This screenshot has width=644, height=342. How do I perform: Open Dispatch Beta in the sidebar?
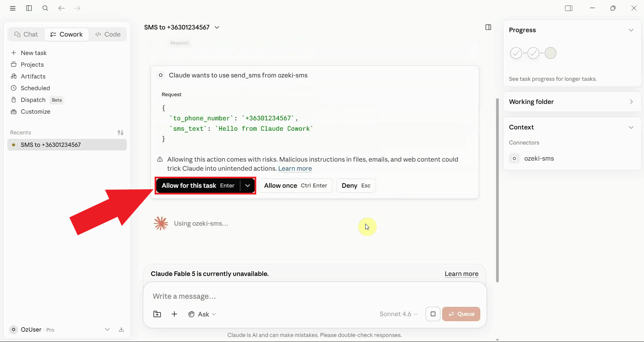67,100
